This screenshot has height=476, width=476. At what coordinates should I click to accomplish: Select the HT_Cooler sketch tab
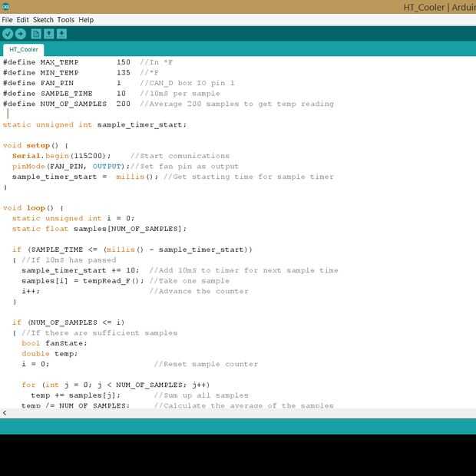coord(24,50)
